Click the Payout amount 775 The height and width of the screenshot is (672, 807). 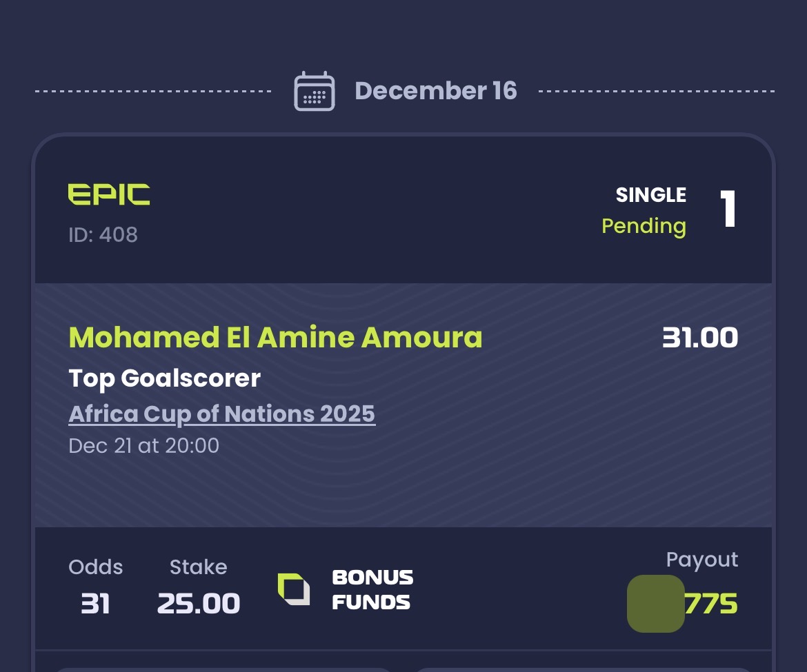pyautogui.click(x=710, y=604)
